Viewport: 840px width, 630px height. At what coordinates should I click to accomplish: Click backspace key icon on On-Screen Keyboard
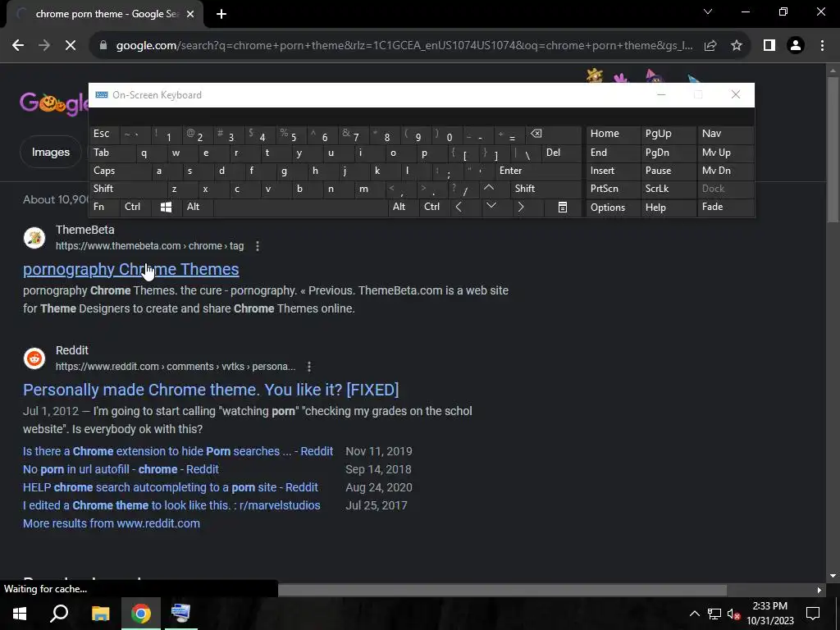[553, 134]
